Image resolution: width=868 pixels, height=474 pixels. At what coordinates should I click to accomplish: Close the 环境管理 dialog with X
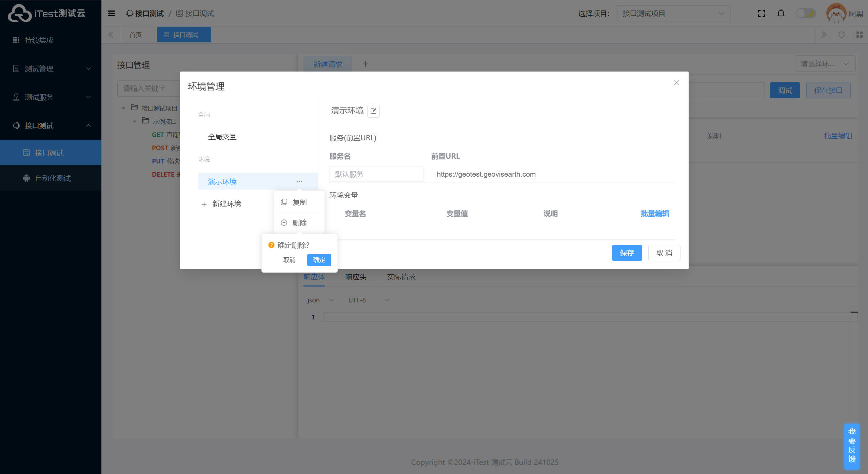tap(676, 83)
